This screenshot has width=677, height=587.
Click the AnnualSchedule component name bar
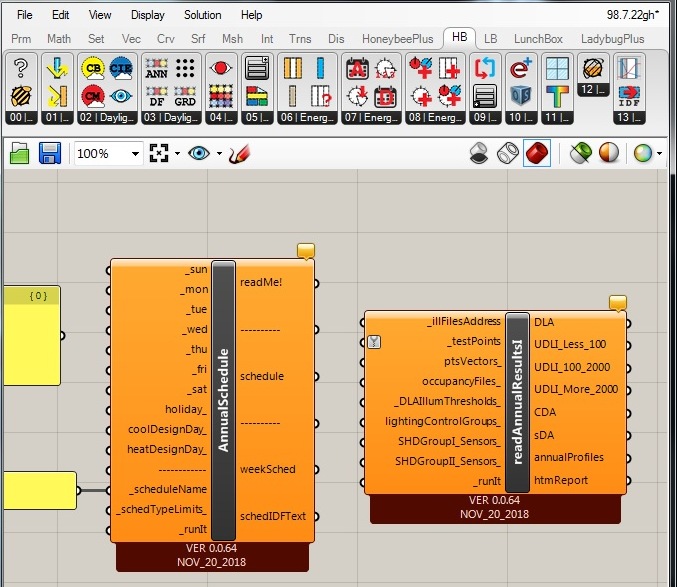(x=223, y=400)
